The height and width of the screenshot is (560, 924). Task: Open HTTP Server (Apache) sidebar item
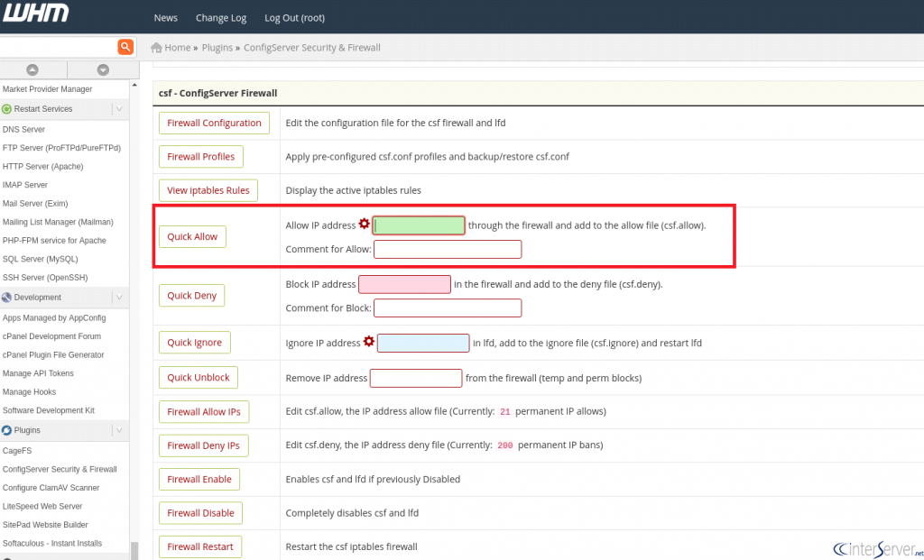tap(42, 167)
